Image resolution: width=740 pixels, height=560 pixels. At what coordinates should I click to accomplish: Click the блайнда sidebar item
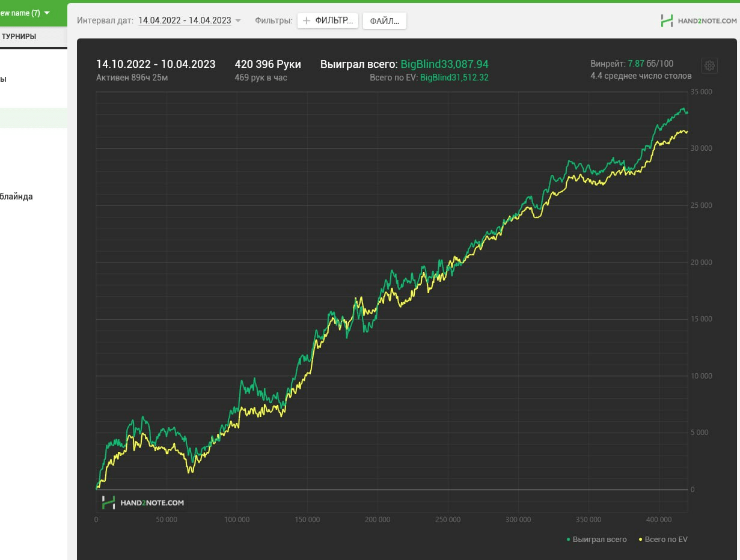[x=16, y=196]
